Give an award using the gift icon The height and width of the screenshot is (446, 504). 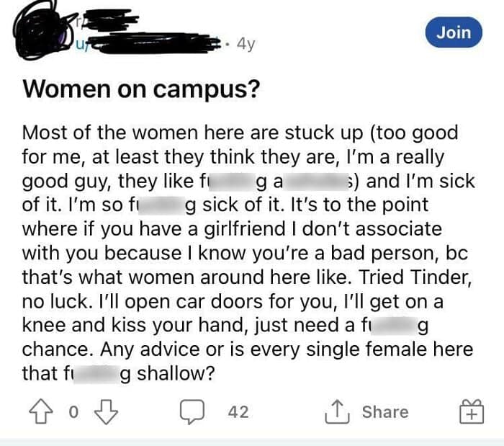click(469, 413)
